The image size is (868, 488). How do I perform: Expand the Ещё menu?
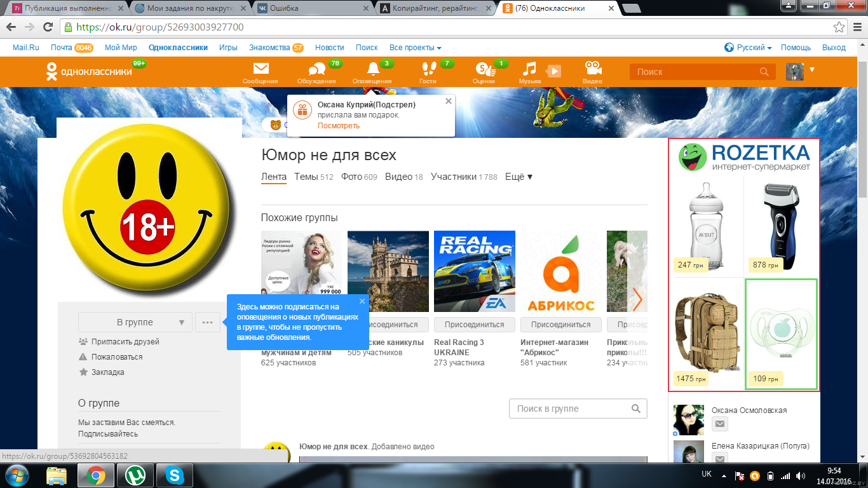519,177
